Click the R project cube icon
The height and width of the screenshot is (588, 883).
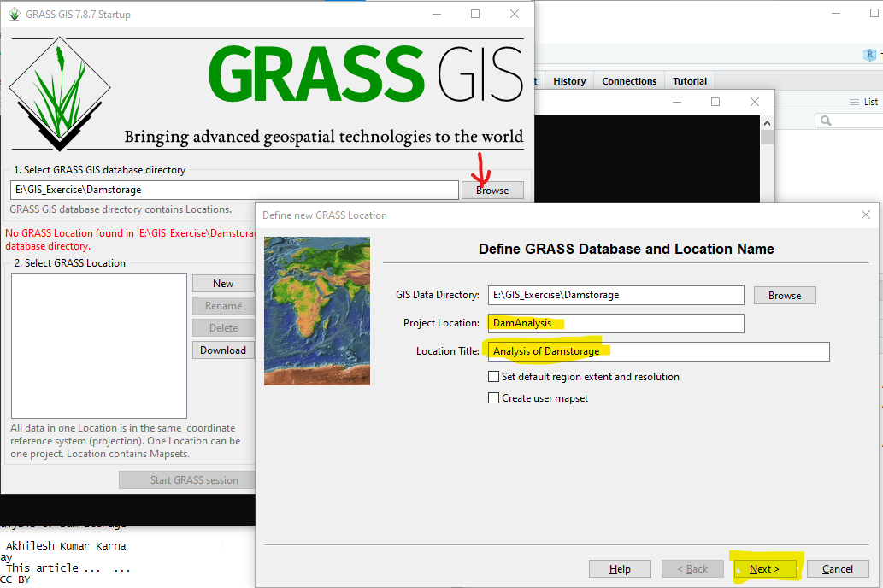coord(870,55)
